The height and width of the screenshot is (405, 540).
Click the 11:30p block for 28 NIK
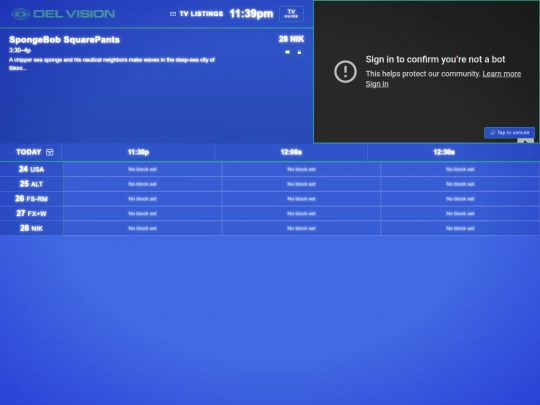[x=143, y=228]
